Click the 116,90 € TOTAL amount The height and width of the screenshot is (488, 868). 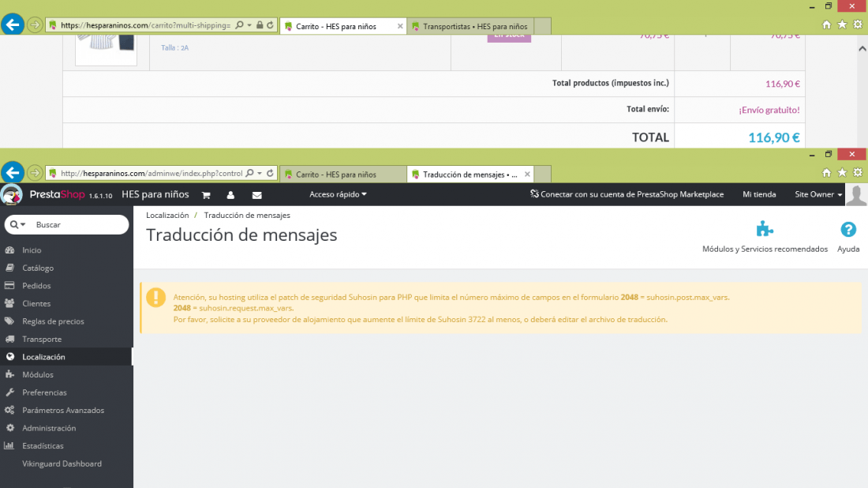point(774,137)
